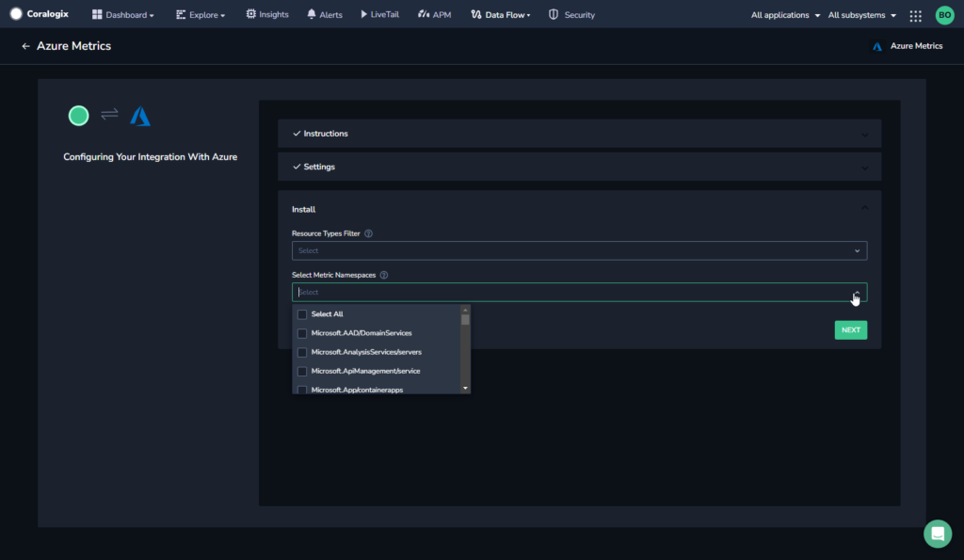Click the Insights gear icon

click(250, 13)
